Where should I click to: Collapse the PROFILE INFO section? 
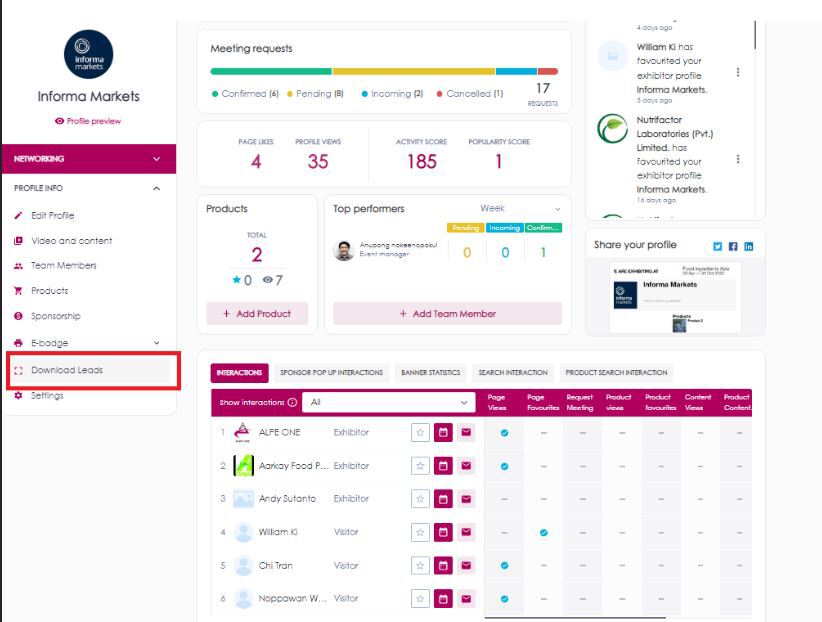tap(156, 188)
